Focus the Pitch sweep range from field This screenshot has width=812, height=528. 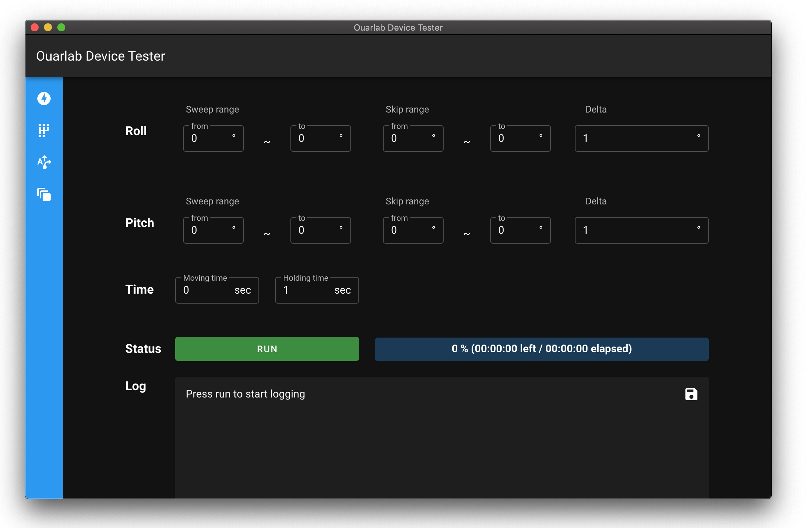pyautogui.click(x=213, y=230)
